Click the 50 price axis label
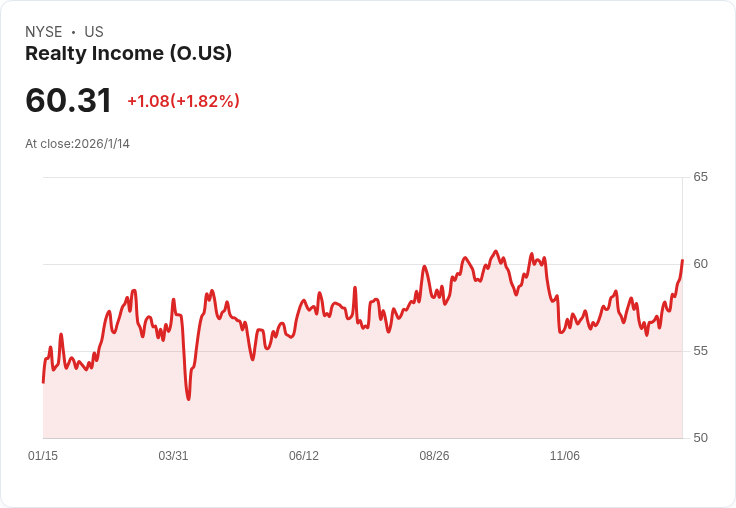Screen dimensions: 736x508 [700, 438]
